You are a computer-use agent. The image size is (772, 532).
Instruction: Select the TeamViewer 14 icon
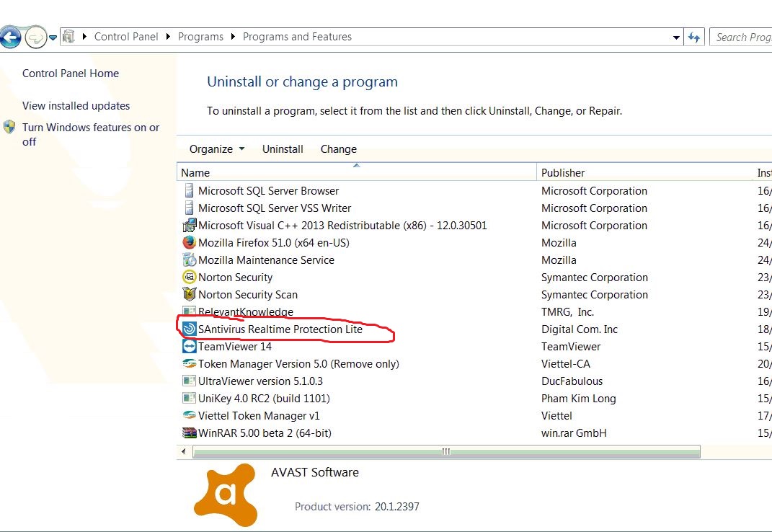click(189, 346)
